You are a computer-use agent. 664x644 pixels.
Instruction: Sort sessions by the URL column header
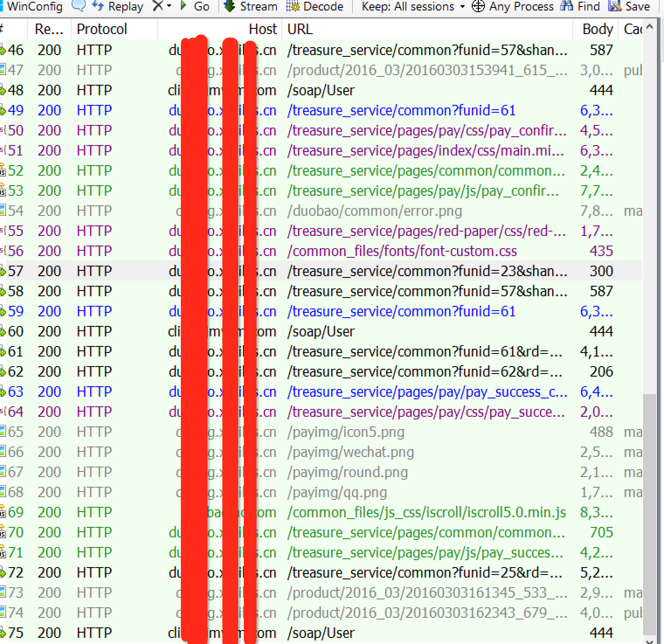(x=300, y=29)
